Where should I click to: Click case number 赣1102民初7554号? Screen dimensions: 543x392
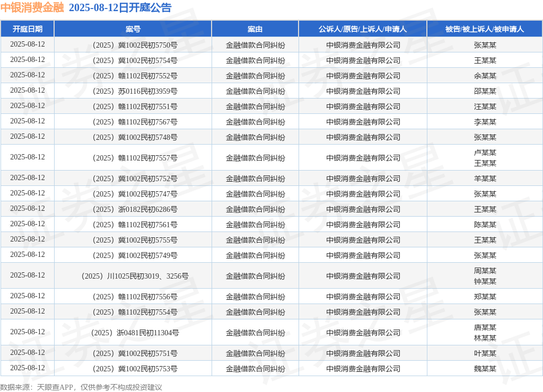pyautogui.click(x=135, y=312)
